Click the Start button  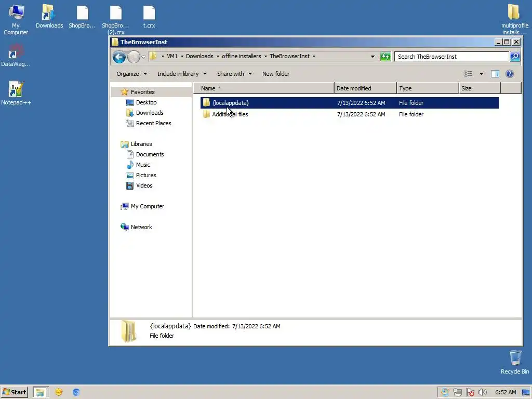pyautogui.click(x=14, y=393)
